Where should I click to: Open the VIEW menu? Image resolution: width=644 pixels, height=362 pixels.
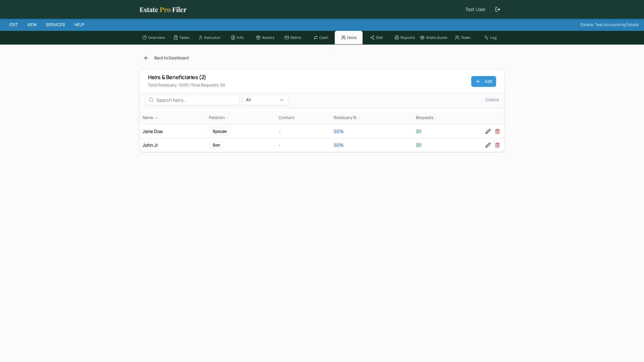32,25
